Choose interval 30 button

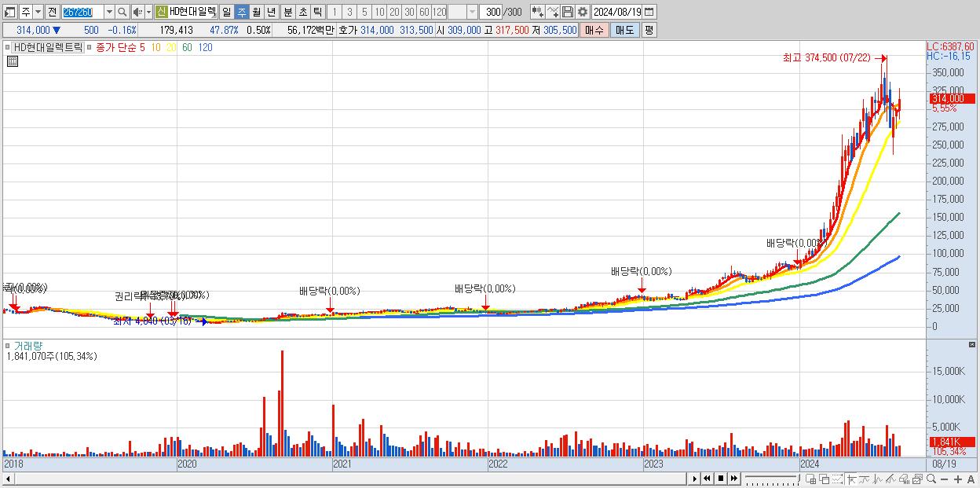point(409,12)
